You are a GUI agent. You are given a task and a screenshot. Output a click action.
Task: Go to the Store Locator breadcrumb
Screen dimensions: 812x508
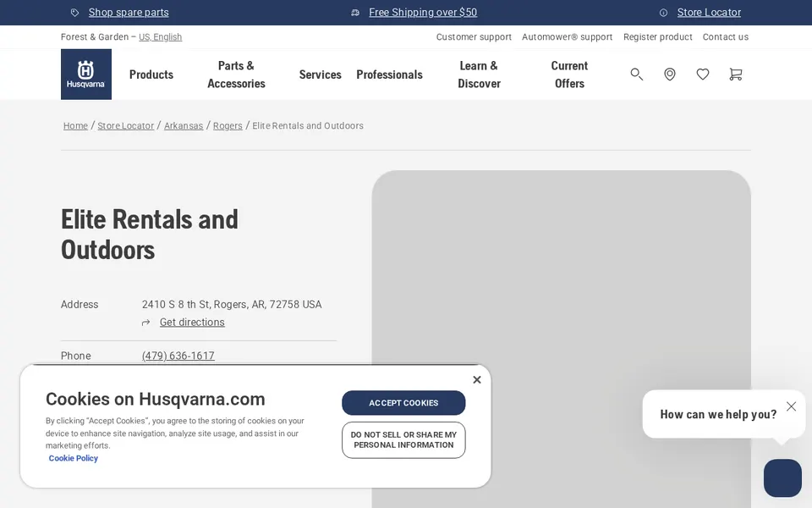point(126,125)
